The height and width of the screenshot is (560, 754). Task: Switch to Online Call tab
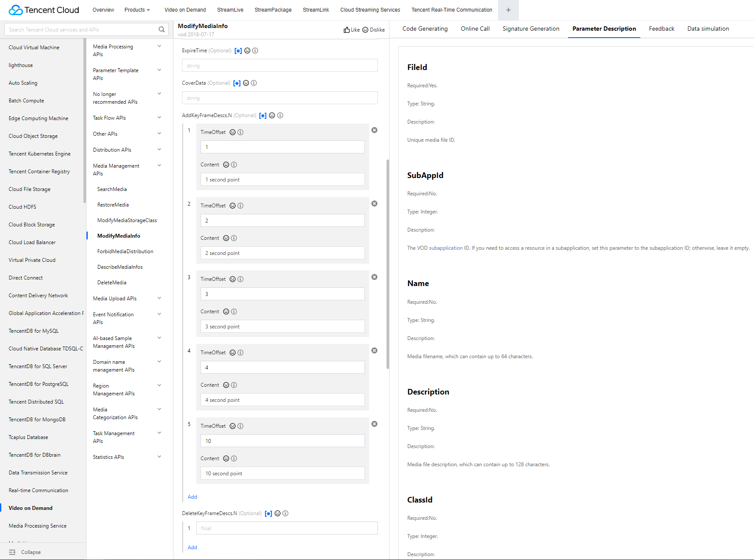(475, 29)
